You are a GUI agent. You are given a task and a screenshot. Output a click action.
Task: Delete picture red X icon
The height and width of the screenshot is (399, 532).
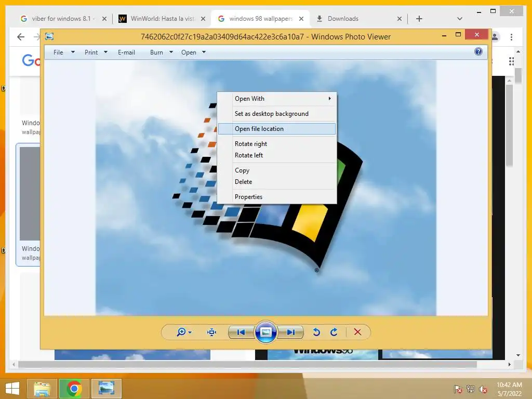pos(357,332)
